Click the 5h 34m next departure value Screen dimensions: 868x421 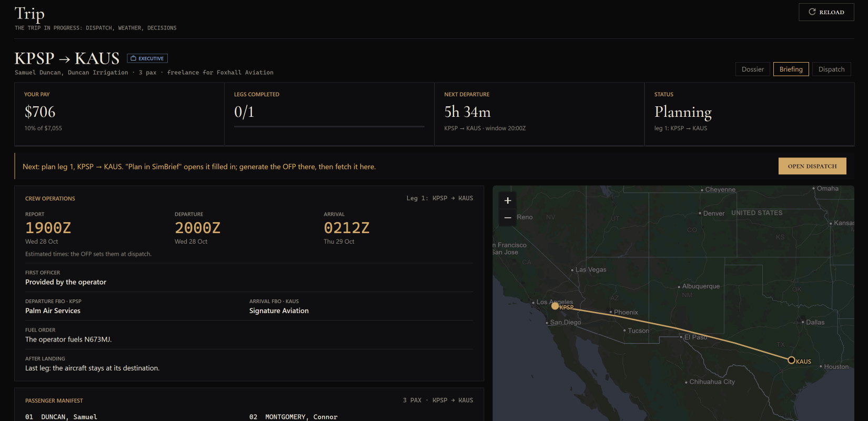pos(467,112)
